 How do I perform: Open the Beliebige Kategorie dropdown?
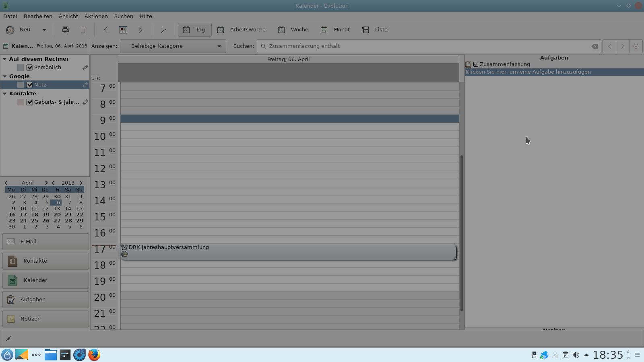coord(173,46)
